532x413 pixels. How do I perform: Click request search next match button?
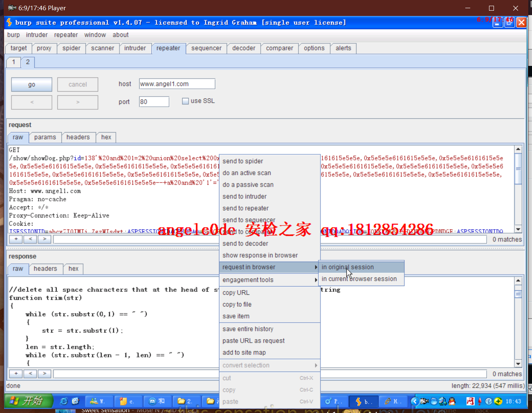point(45,239)
